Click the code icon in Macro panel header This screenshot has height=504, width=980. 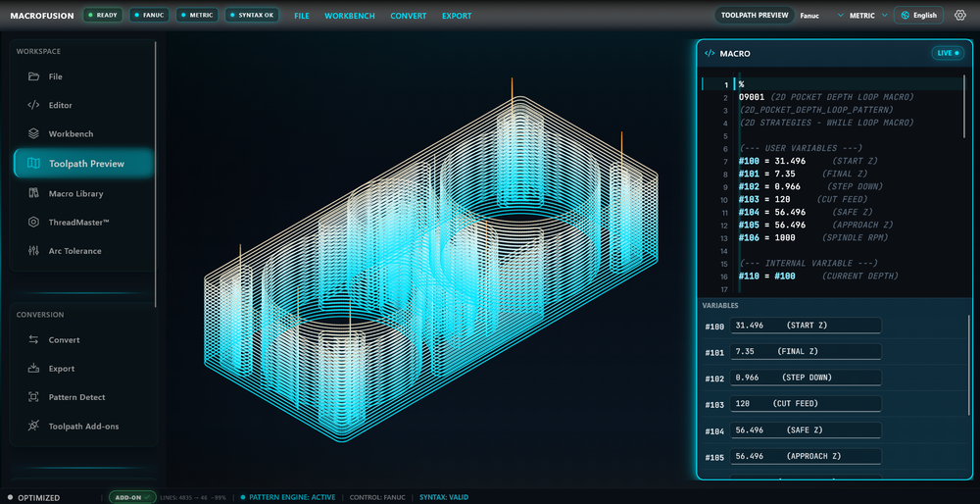710,53
